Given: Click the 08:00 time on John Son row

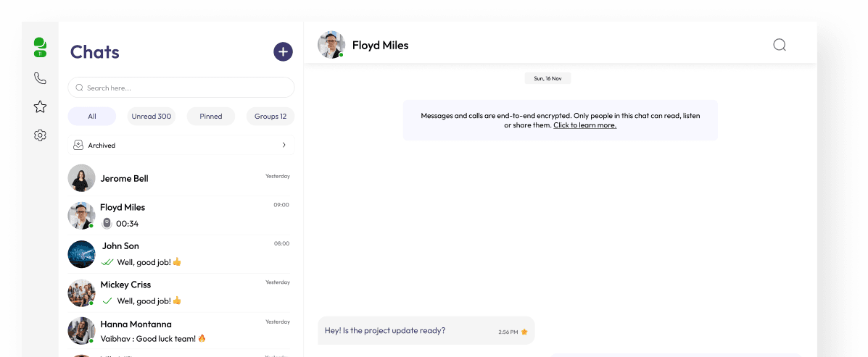Looking at the screenshot, I should pyautogui.click(x=281, y=244).
